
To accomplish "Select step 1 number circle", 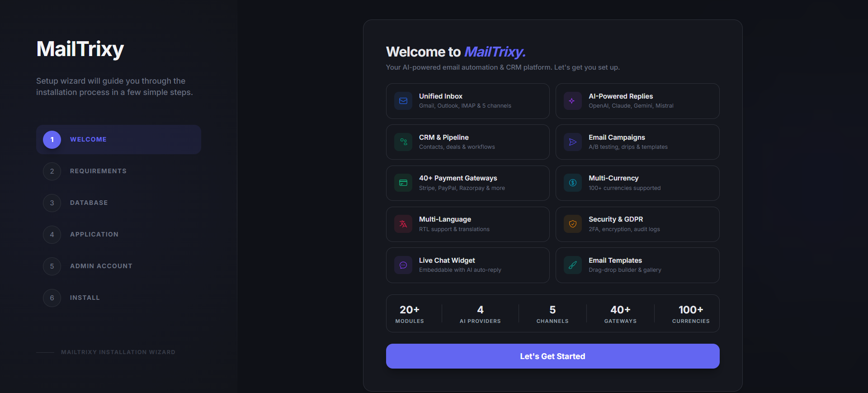I will click(52, 140).
